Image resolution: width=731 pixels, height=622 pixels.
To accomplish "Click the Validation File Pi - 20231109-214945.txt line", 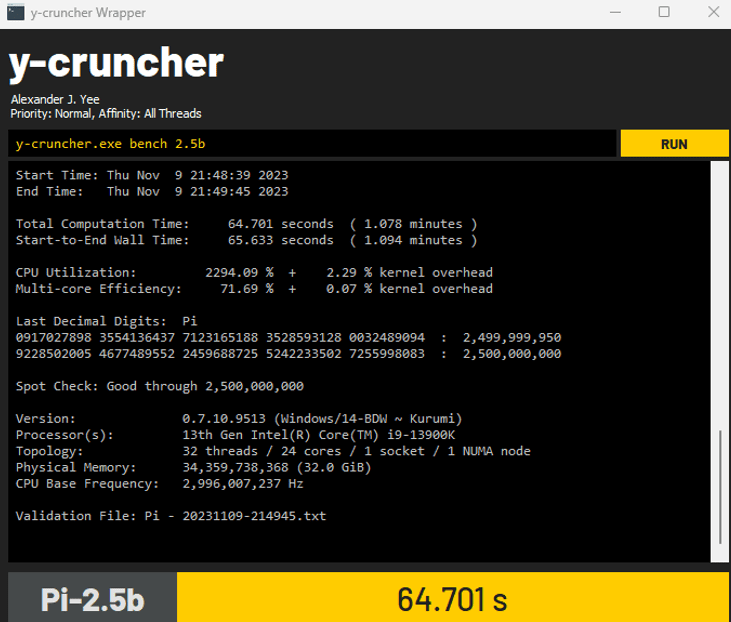I will click(171, 516).
